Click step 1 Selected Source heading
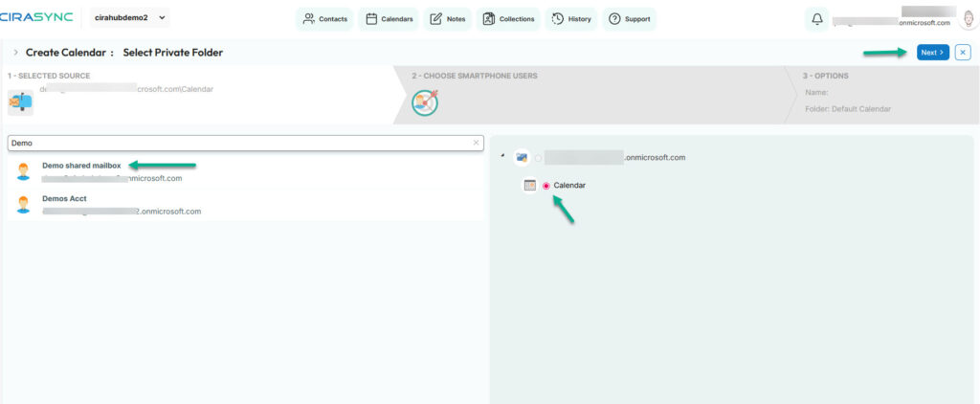 coord(49,77)
